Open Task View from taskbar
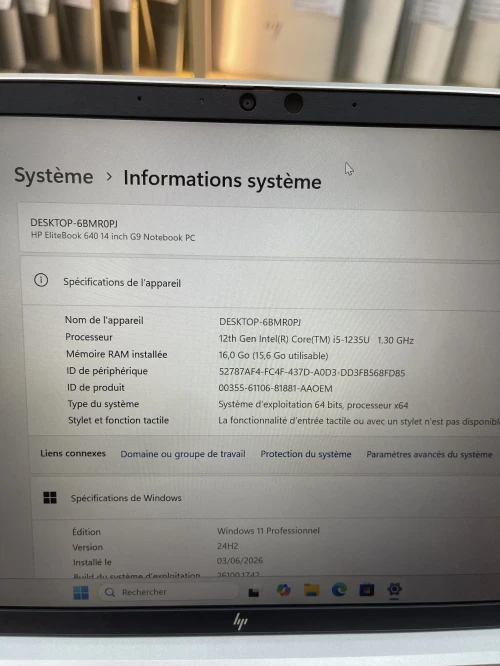 point(254,592)
